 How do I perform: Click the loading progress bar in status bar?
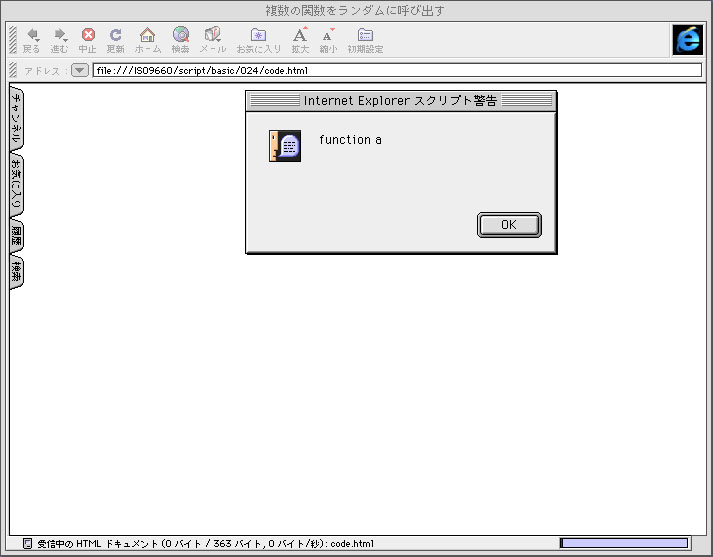pos(624,543)
